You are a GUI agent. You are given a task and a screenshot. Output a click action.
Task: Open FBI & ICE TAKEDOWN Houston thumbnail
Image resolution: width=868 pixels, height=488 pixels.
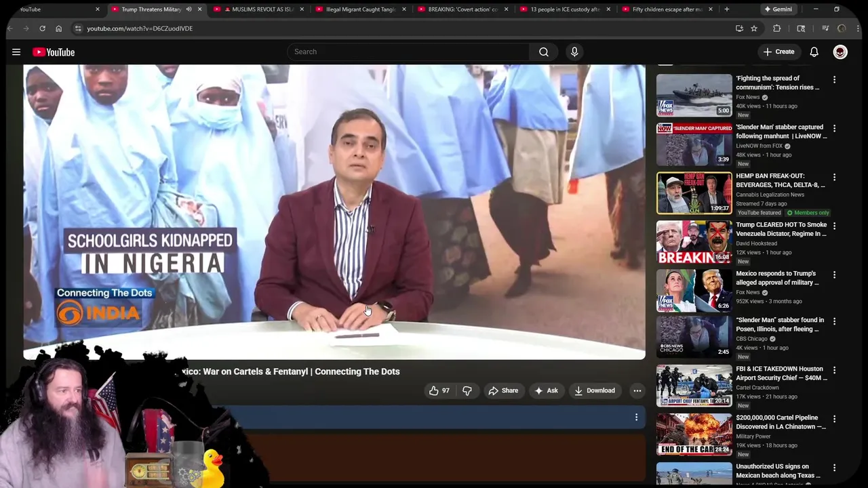(694, 386)
